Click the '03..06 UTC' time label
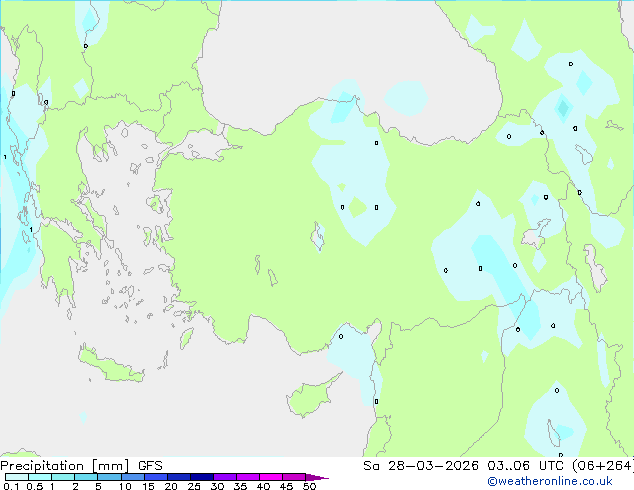This screenshot has height=490, width=634. 525,466
